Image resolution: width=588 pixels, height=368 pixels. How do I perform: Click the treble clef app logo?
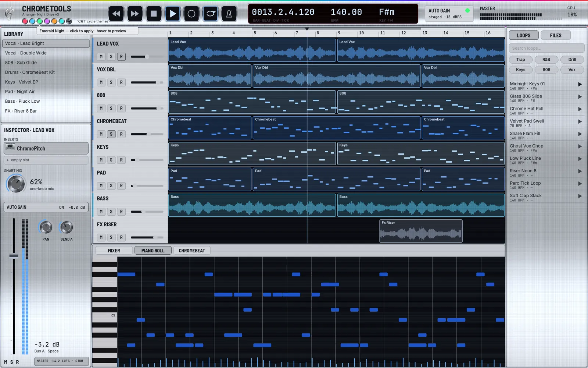10,14
